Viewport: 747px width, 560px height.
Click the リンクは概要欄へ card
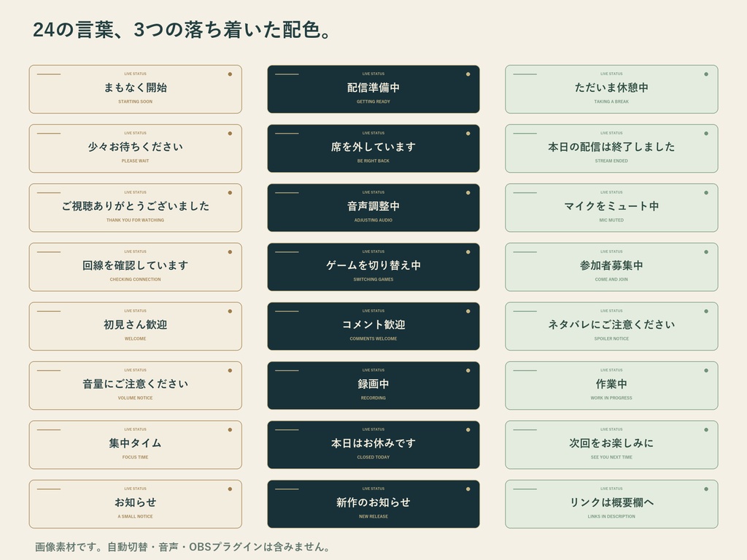tap(612, 504)
